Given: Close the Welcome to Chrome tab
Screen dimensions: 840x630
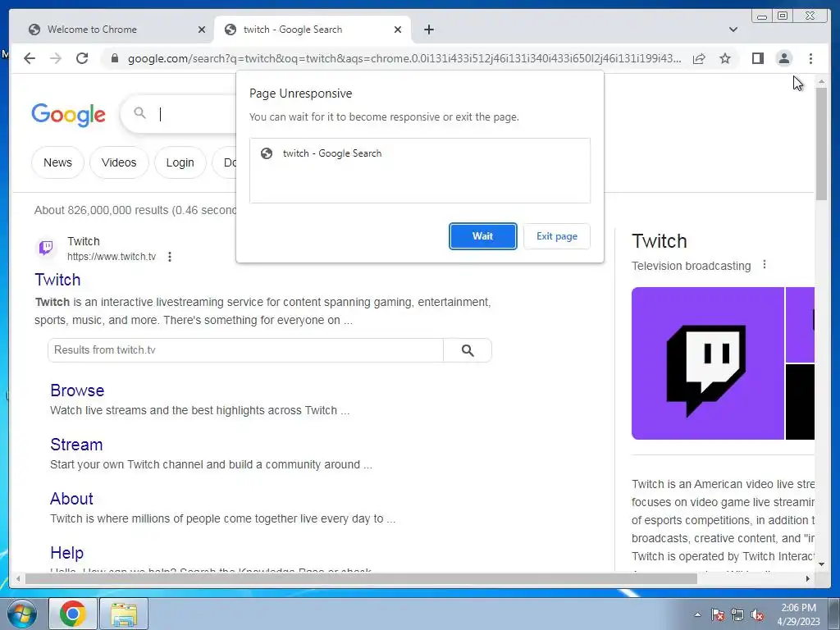Looking at the screenshot, I should (x=202, y=30).
